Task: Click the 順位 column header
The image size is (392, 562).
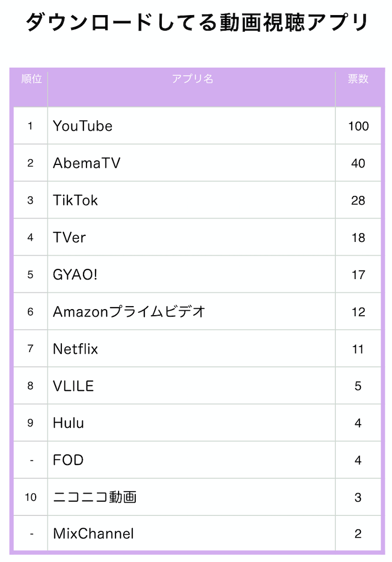Action: [32, 78]
